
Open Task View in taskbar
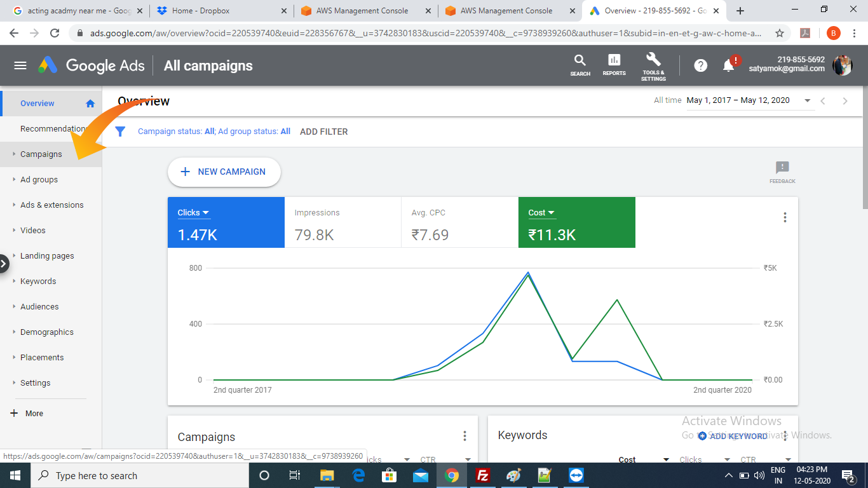[x=295, y=475]
